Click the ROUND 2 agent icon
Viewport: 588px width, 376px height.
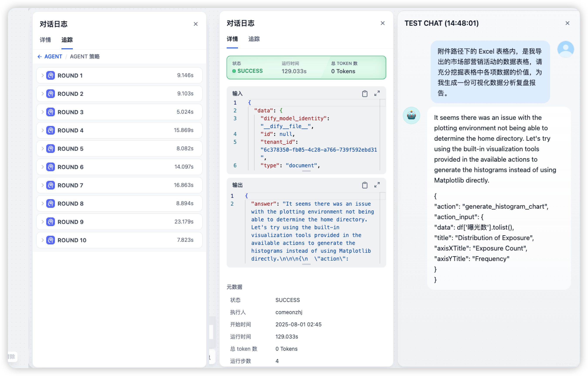[x=51, y=94]
